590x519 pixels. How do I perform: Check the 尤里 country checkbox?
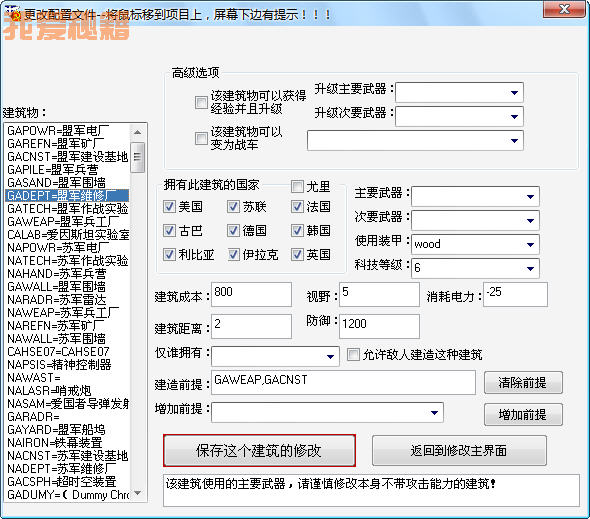(297, 186)
